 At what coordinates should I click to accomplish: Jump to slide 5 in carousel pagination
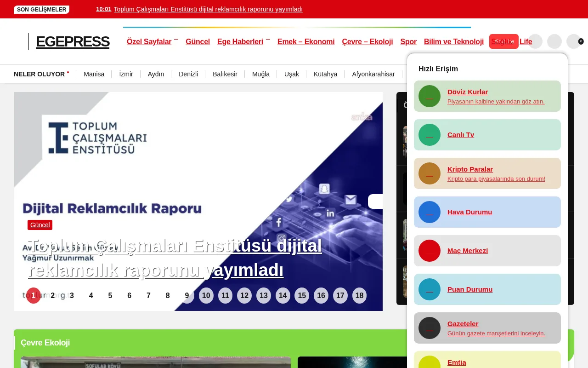[x=110, y=296]
